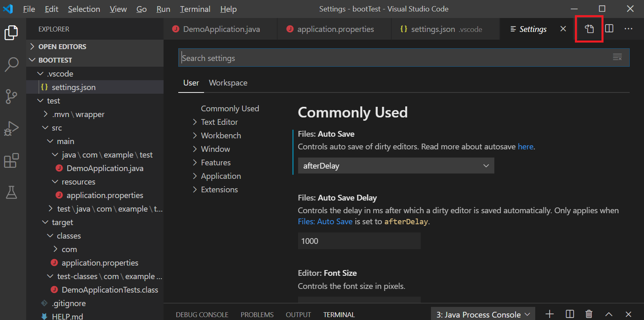644x320 pixels.
Task: Switch to settings.json editor tab
Action: coord(446,29)
